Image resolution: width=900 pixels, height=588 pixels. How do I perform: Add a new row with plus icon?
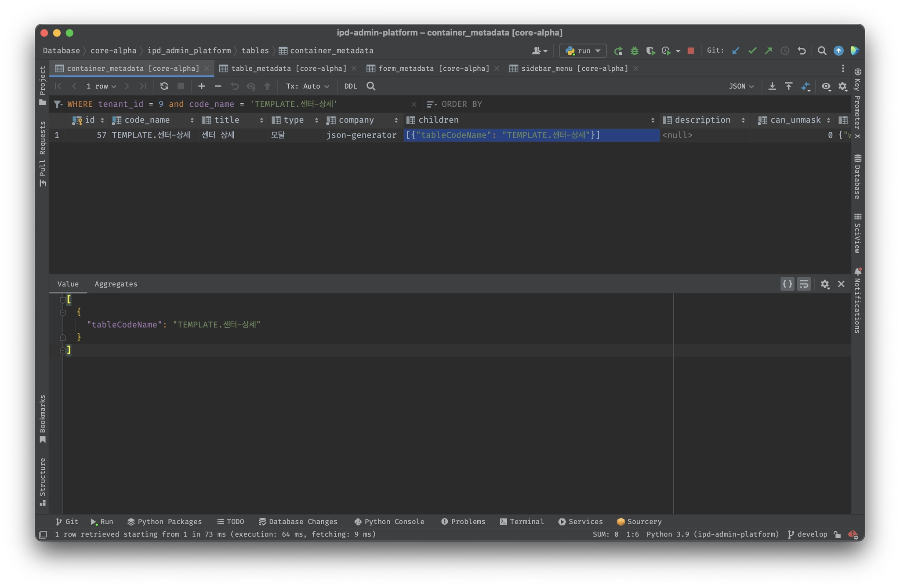tap(201, 86)
